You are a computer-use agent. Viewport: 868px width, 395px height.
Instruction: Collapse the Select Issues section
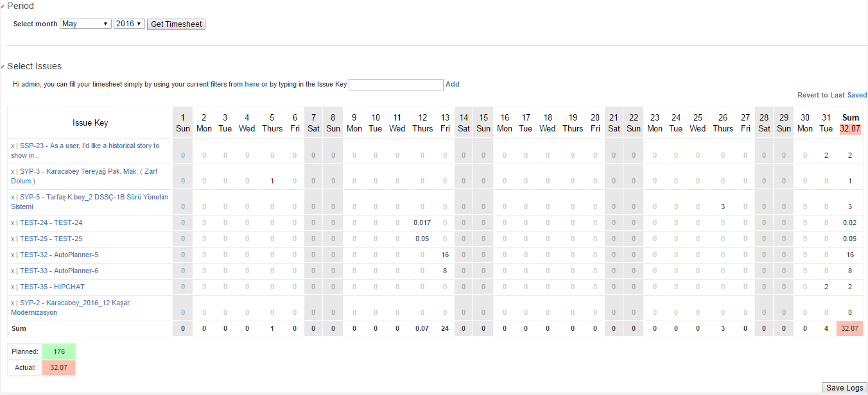[x=3, y=67]
